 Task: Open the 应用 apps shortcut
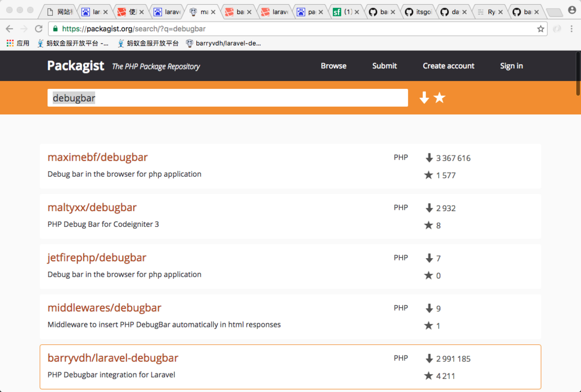point(18,43)
